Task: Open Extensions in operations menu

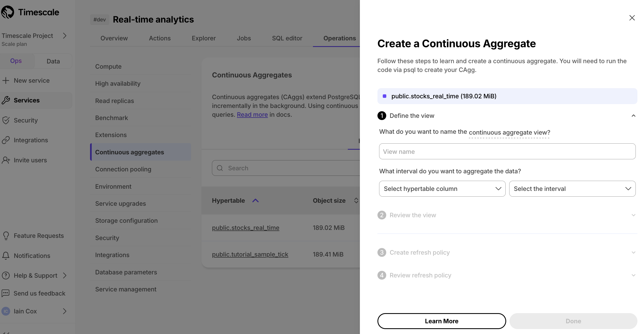Action: 141,135
